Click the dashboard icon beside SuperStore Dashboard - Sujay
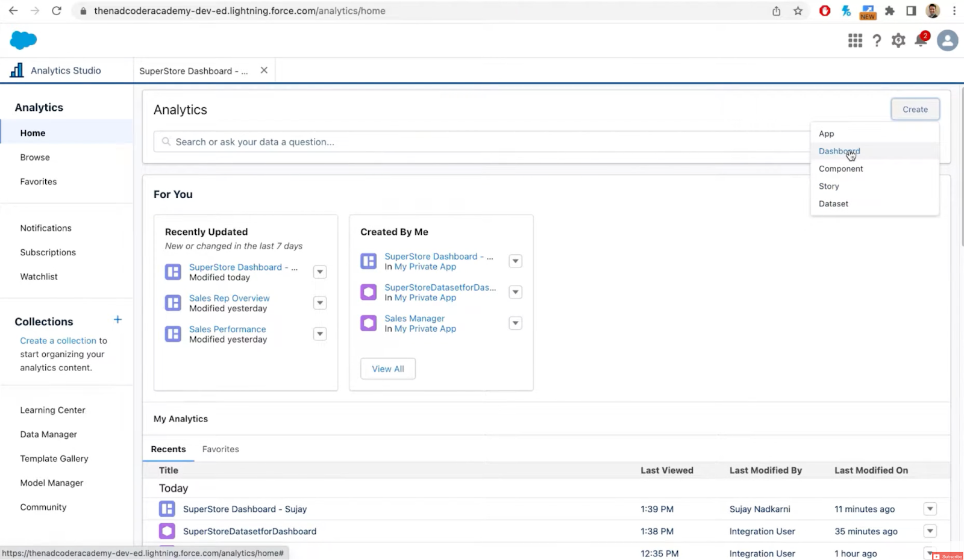964x560 pixels. [166, 509]
